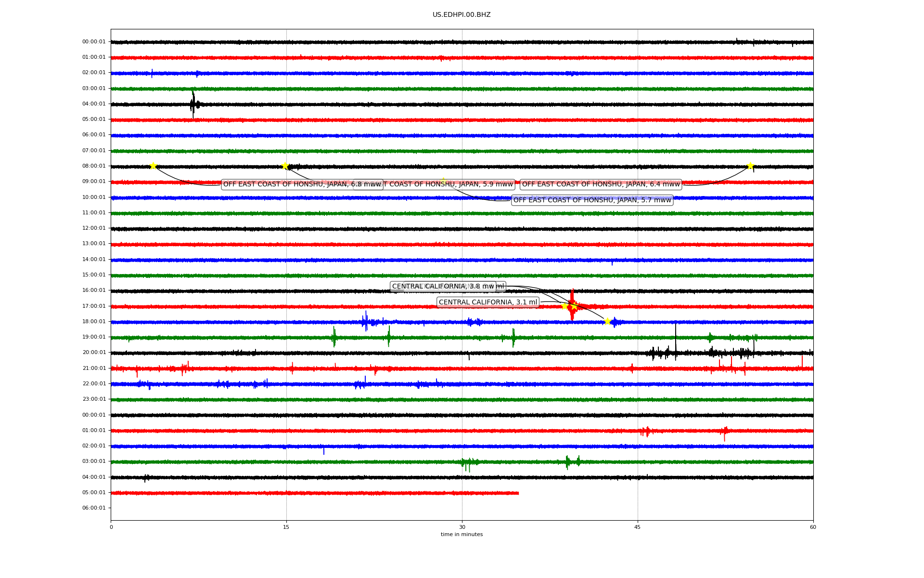The width and height of the screenshot is (924, 578).
Task: Click the 30 tick on time axis
Action: tap(462, 527)
